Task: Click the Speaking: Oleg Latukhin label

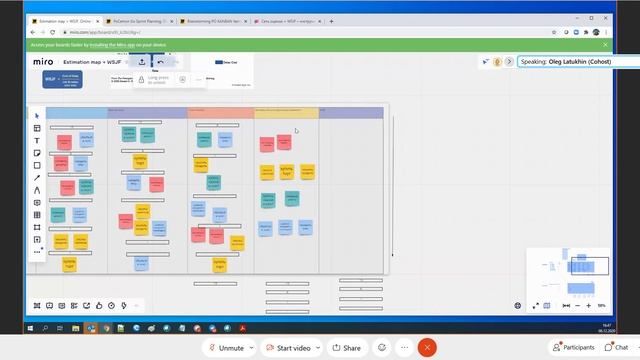Action: [x=566, y=62]
